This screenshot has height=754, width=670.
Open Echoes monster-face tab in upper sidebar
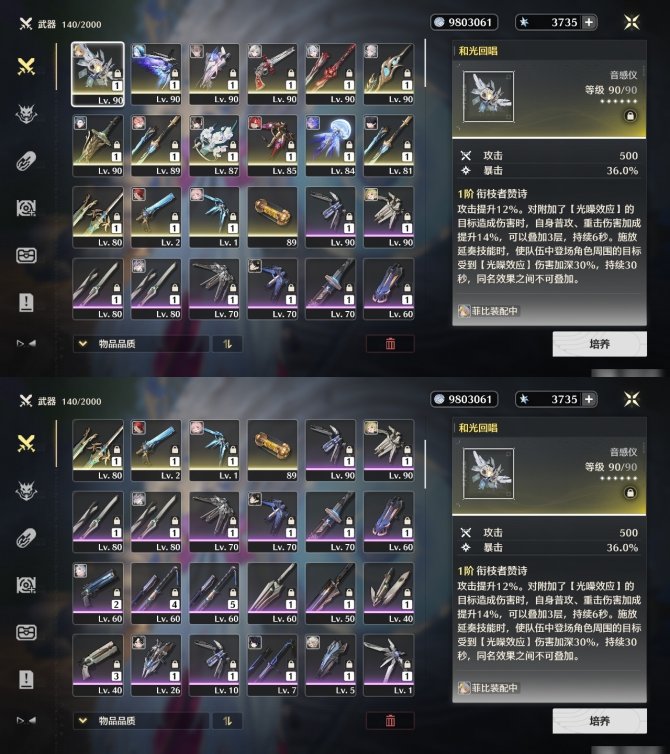[x=26, y=114]
